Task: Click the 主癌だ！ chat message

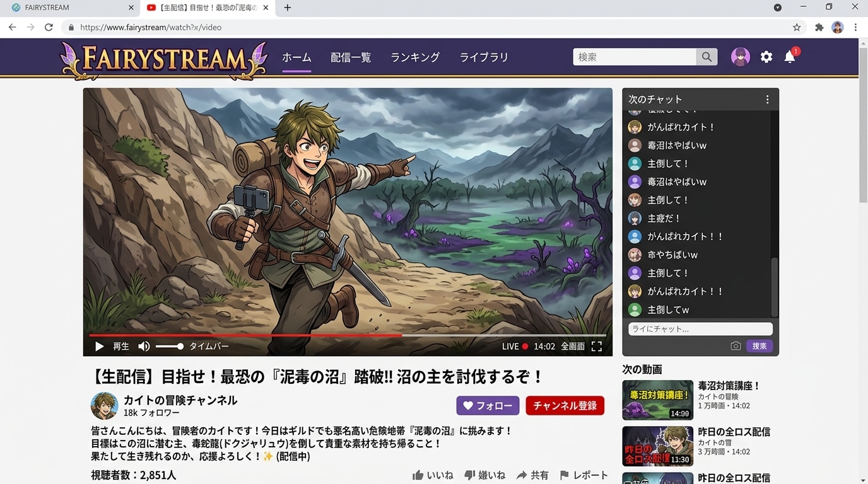Action: click(x=664, y=218)
